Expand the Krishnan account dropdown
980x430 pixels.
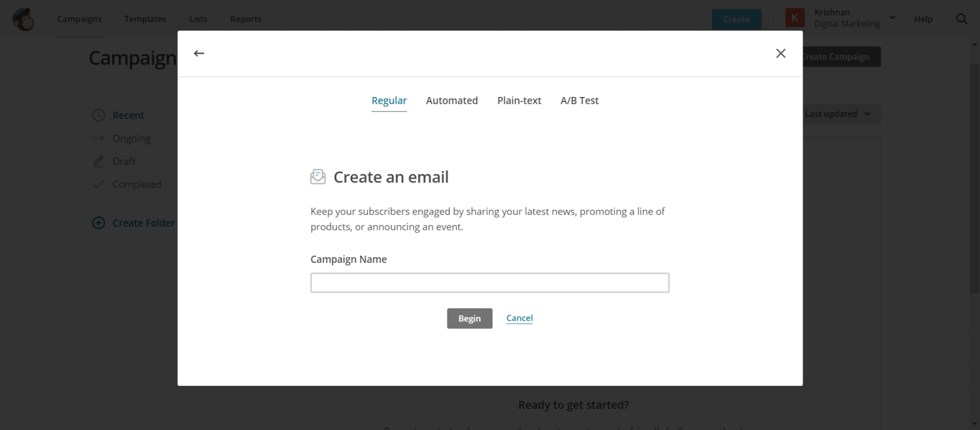coord(893,17)
